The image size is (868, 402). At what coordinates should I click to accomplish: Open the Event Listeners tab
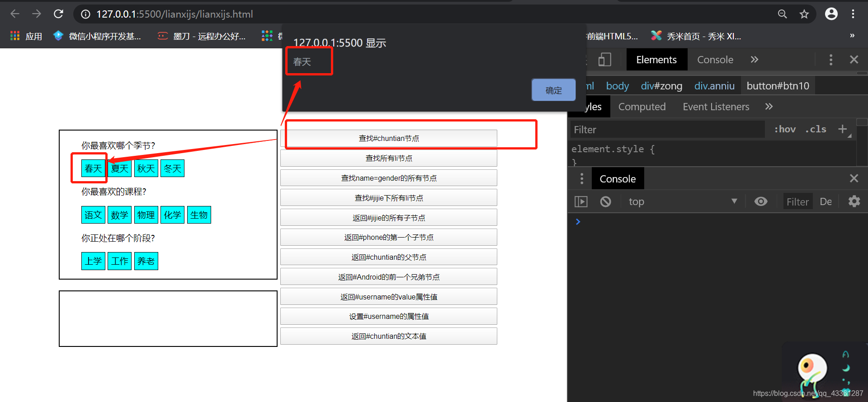coord(716,107)
